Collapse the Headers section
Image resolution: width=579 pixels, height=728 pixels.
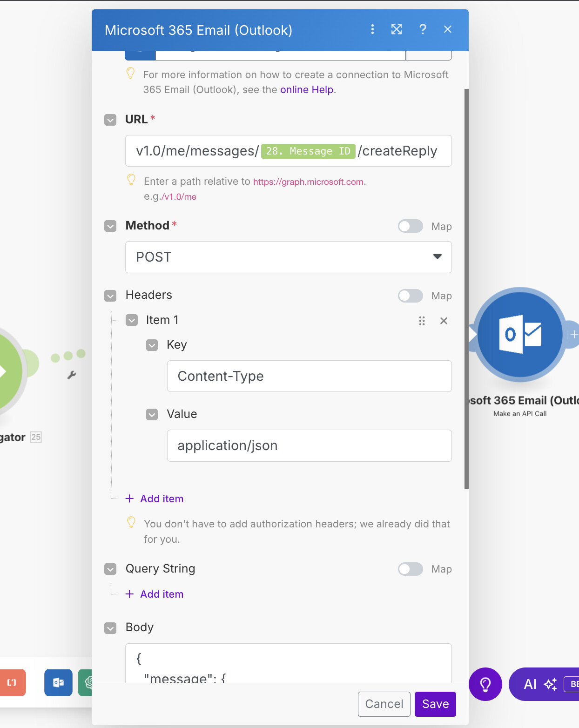pos(110,296)
